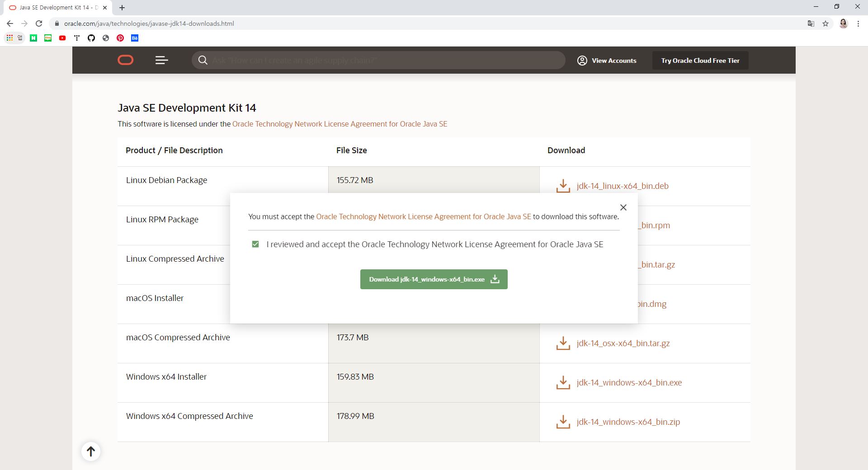Click the 159.83 MB file size

point(355,376)
